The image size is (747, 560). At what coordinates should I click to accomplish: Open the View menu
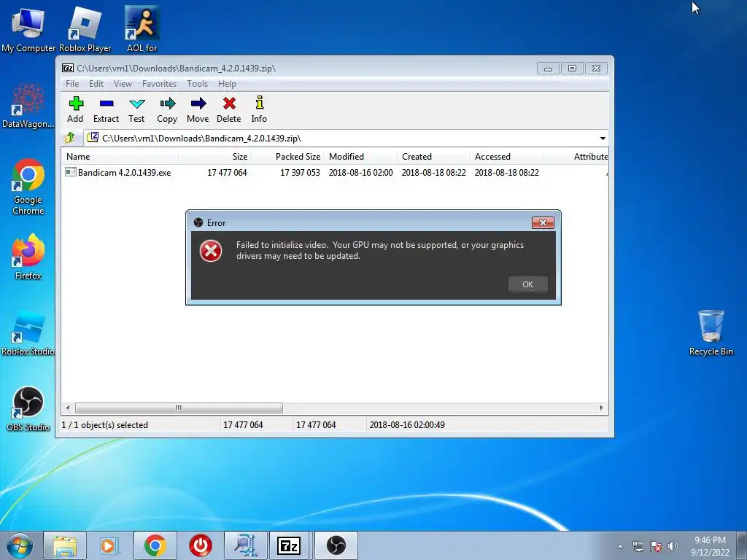click(x=123, y=84)
